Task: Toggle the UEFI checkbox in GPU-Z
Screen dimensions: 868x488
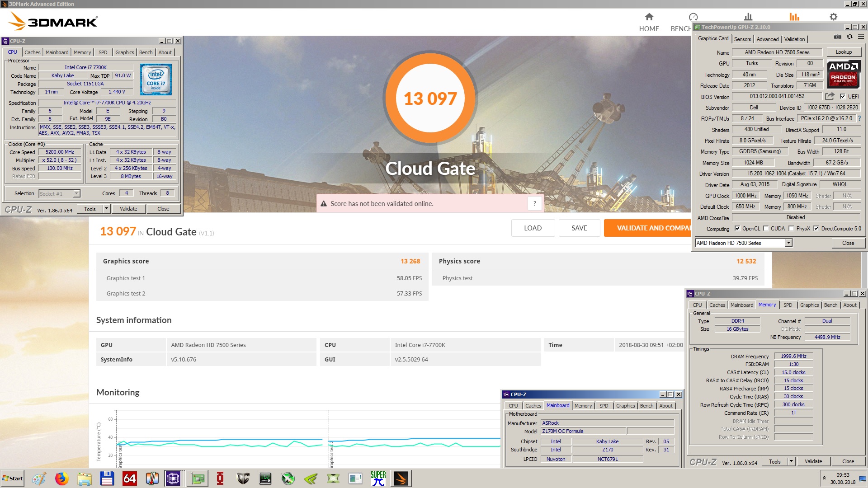Action: click(843, 96)
